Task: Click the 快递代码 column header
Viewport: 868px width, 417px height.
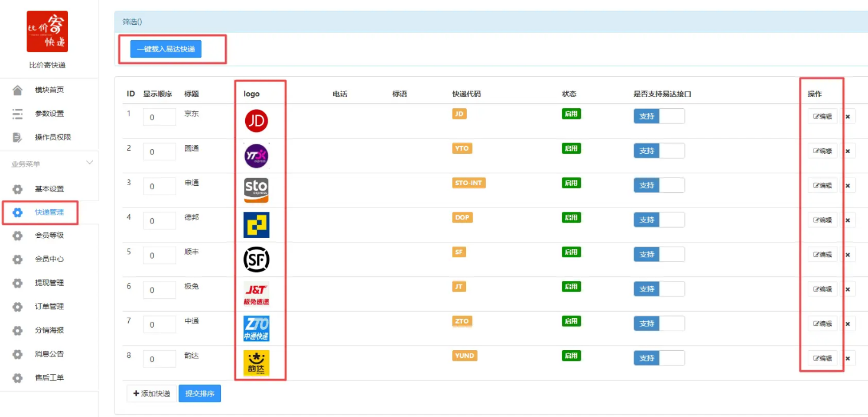Action: click(466, 94)
